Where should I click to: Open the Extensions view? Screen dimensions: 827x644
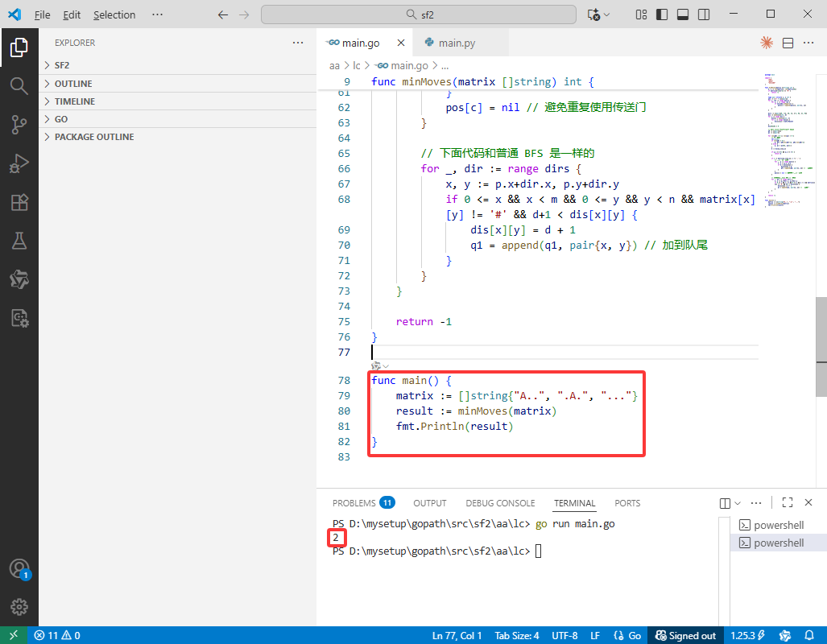(x=19, y=203)
